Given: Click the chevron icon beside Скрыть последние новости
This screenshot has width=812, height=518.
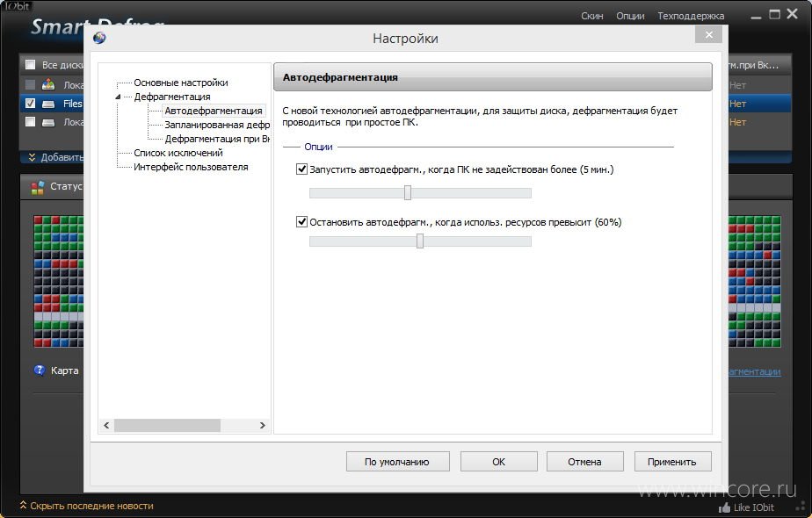Looking at the screenshot, I should pyautogui.click(x=24, y=505).
